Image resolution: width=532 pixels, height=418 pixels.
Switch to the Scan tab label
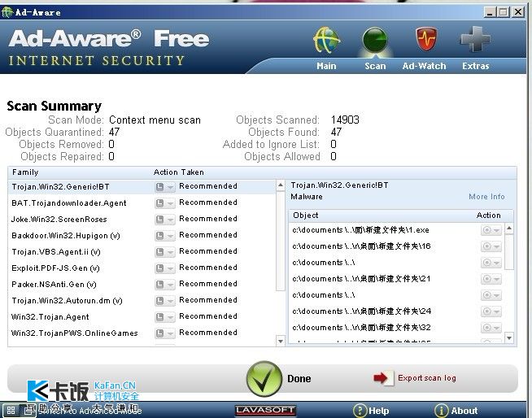click(x=375, y=66)
